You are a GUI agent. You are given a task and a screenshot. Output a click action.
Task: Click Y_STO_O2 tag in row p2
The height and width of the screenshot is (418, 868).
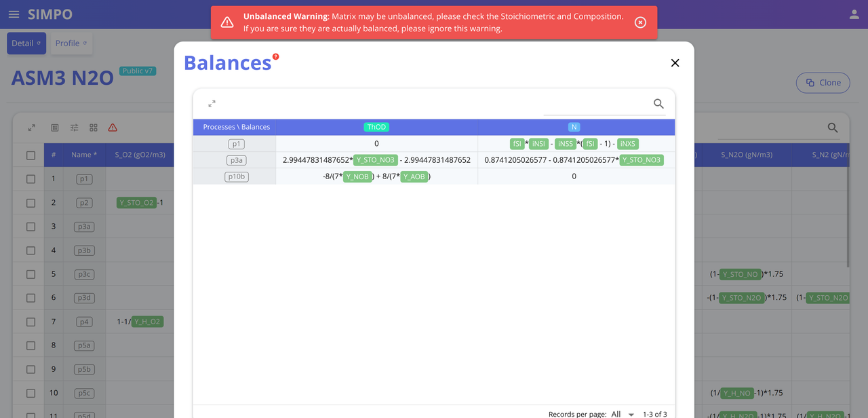(x=136, y=203)
